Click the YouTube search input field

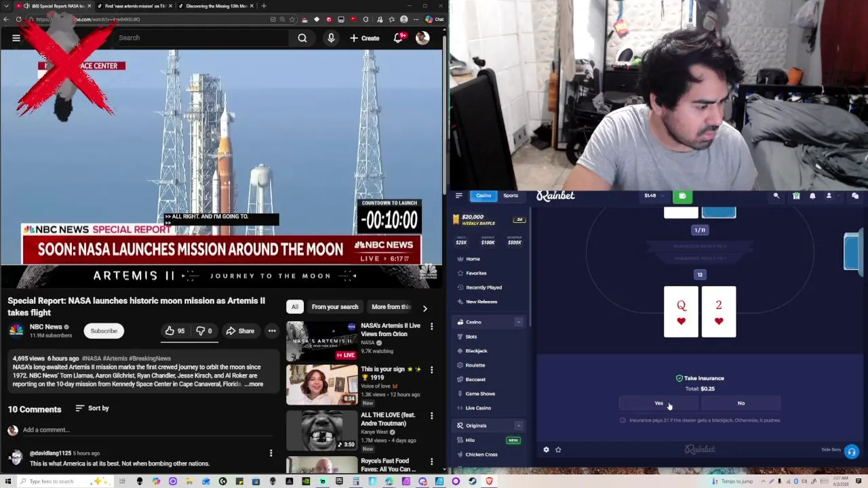[x=200, y=38]
